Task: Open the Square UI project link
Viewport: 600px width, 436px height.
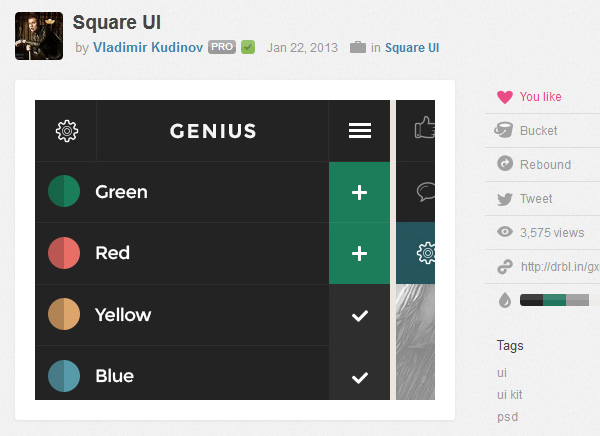Action: (x=412, y=47)
